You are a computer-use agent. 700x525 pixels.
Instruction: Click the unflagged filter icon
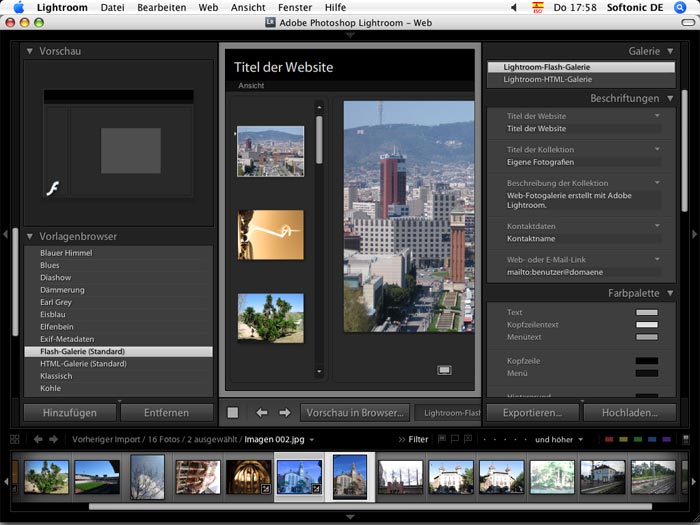455,439
